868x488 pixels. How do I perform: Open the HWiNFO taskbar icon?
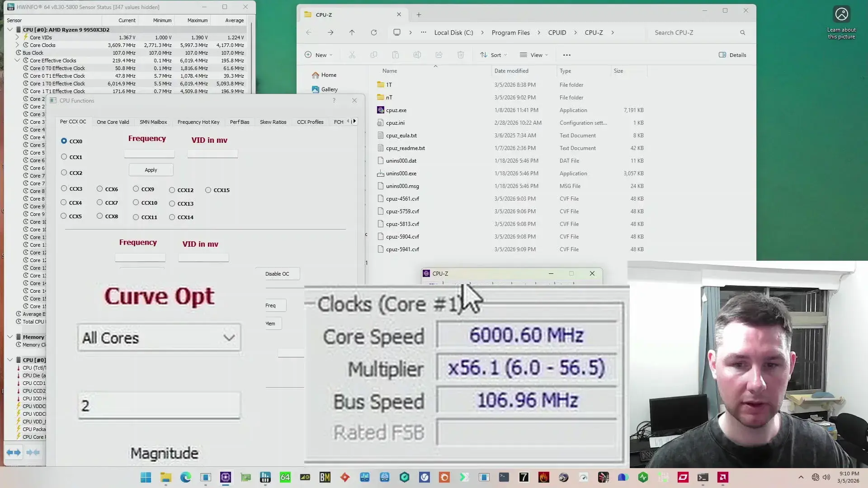[x=265, y=477]
